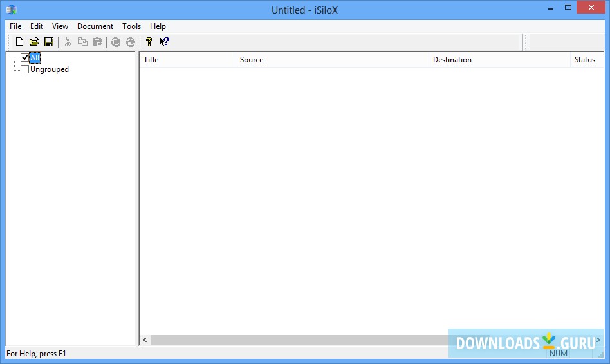Click the New document toolbar icon

19,42
